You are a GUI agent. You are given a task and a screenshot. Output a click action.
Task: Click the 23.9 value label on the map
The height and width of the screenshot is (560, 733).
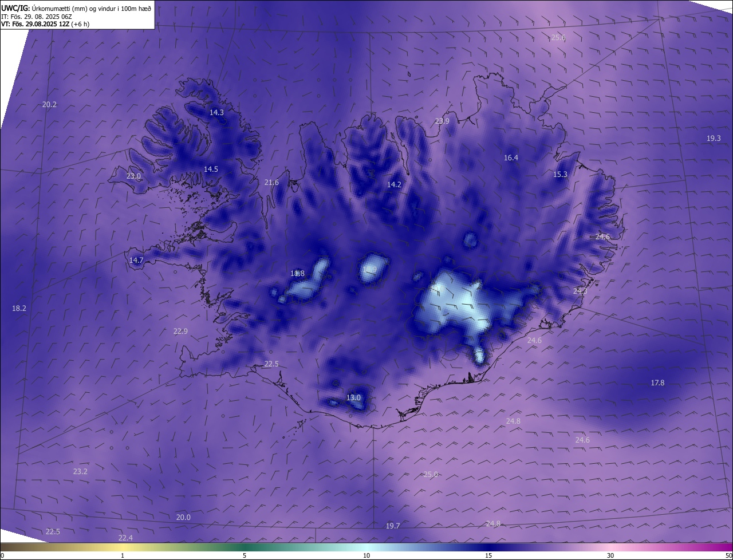[x=442, y=121]
